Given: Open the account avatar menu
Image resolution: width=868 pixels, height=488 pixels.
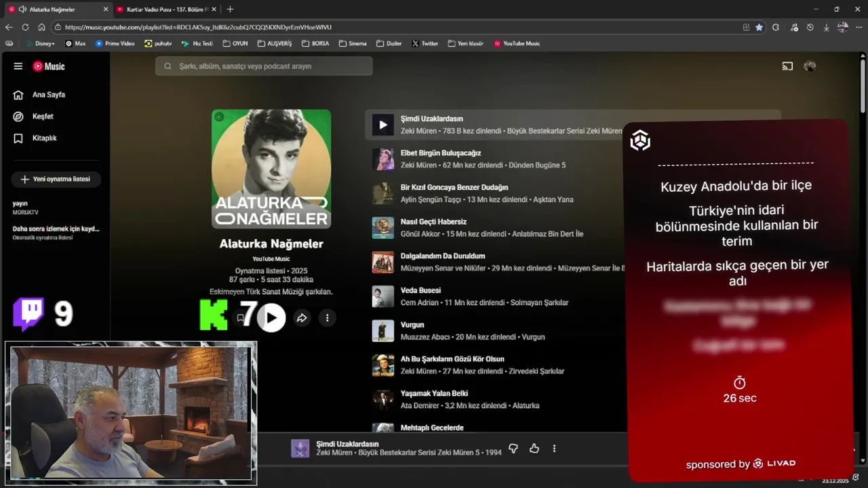Looking at the screenshot, I should pyautogui.click(x=810, y=66).
